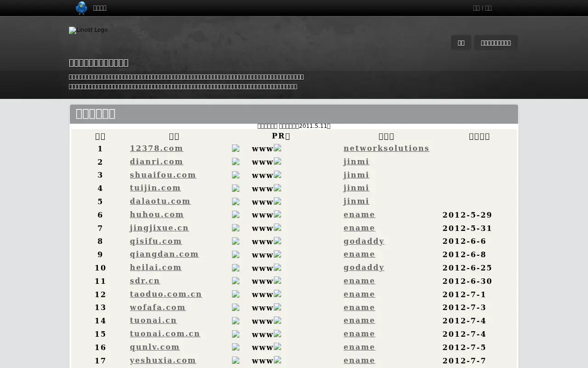Click the blue bird icon in top bar

[x=81, y=8]
